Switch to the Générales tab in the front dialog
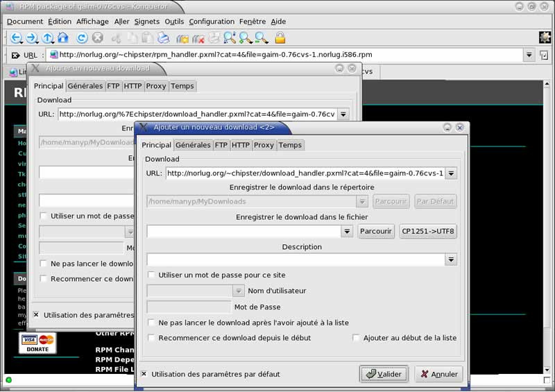Image resolution: width=555 pixels, height=392 pixels. click(x=194, y=145)
